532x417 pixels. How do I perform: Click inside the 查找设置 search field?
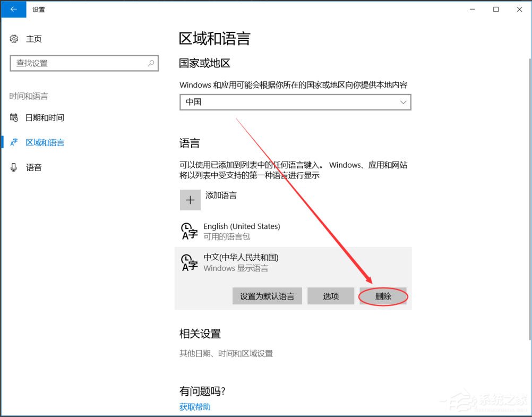point(80,63)
